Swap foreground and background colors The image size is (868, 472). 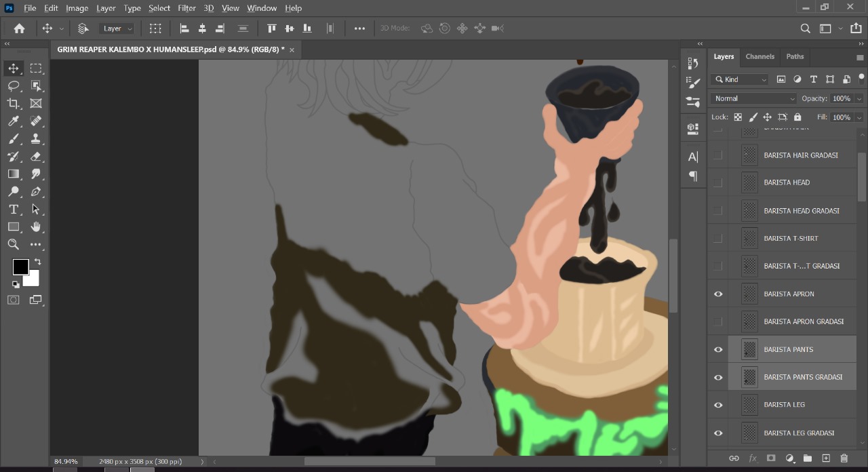(x=37, y=262)
